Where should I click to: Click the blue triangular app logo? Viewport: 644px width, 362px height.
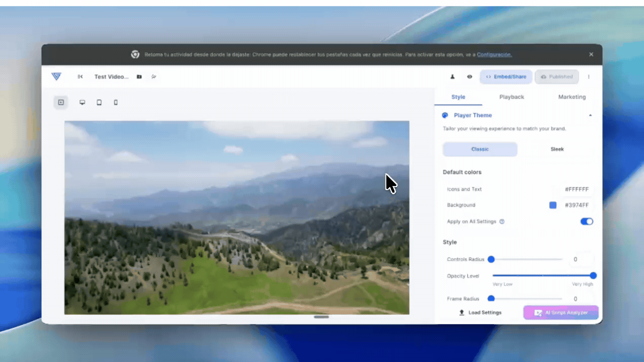tap(56, 76)
